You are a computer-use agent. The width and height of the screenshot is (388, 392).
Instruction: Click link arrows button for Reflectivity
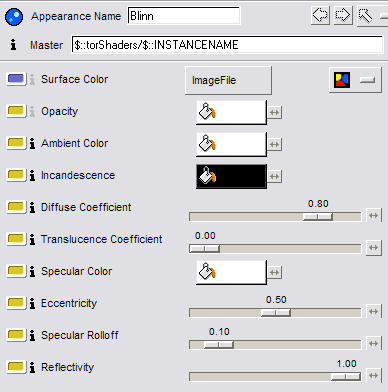pos(374,375)
